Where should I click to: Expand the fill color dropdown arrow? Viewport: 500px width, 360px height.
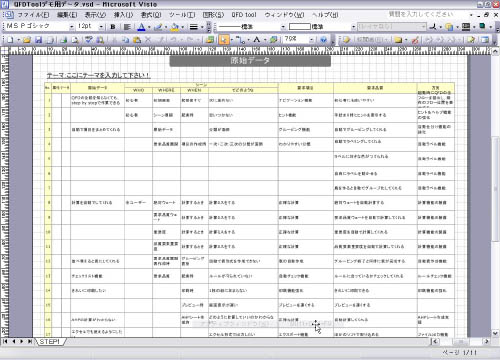click(183, 27)
